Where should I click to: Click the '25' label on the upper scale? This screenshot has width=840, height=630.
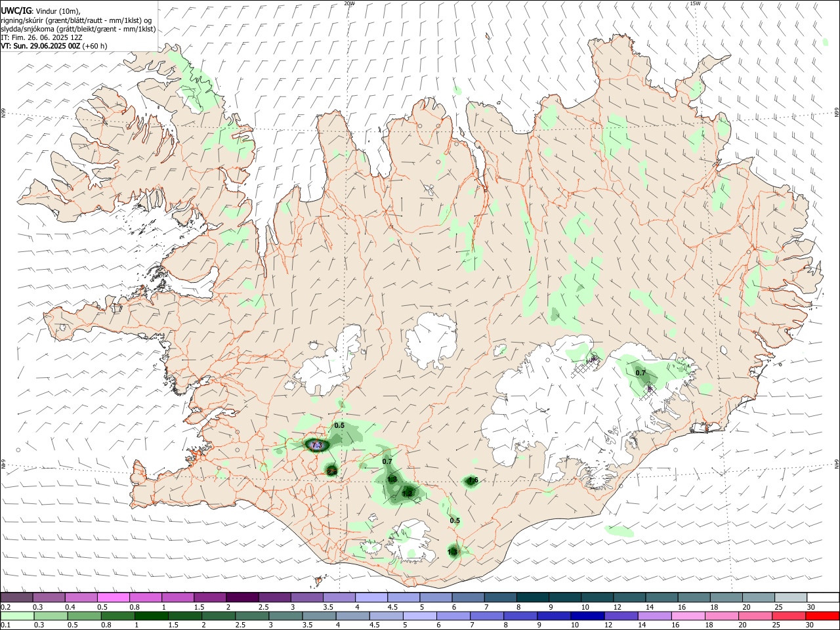coord(778,607)
